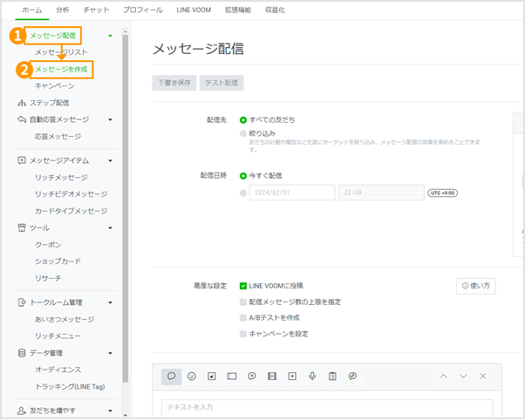Click the UTC +9:00 timezone badge

coord(443,193)
